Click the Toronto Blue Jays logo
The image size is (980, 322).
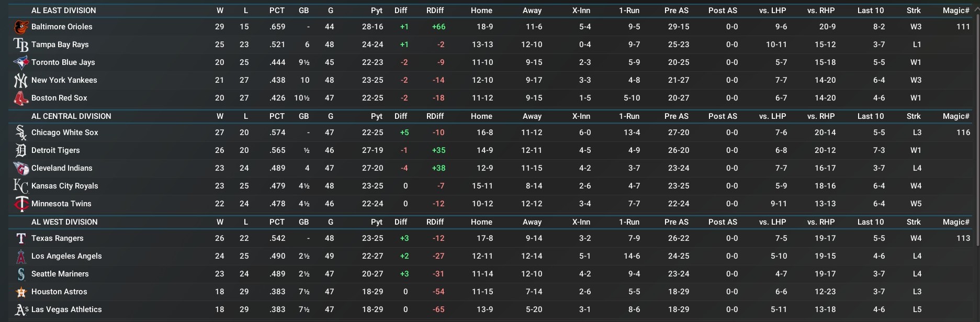pyautogui.click(x=21, y=62)
